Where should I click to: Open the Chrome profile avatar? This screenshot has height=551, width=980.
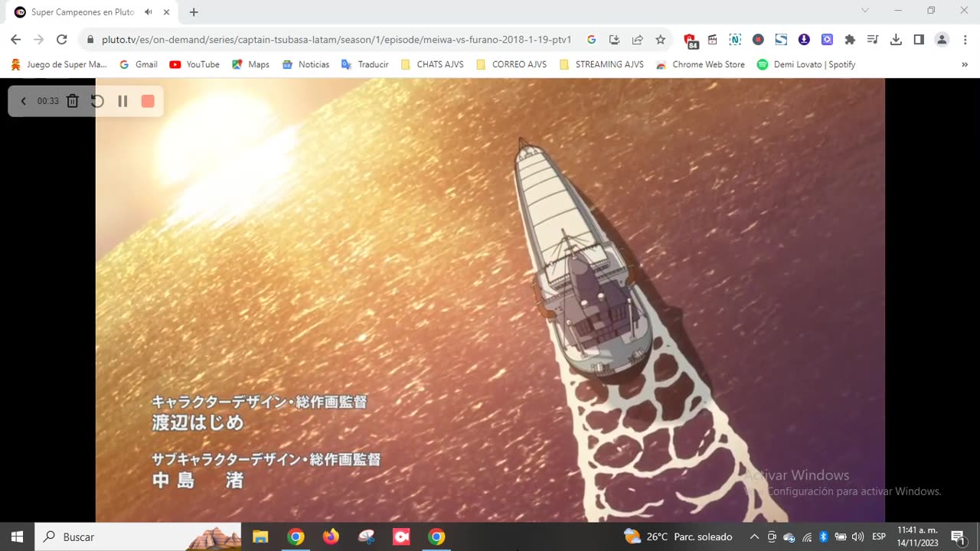pos(942,40)
